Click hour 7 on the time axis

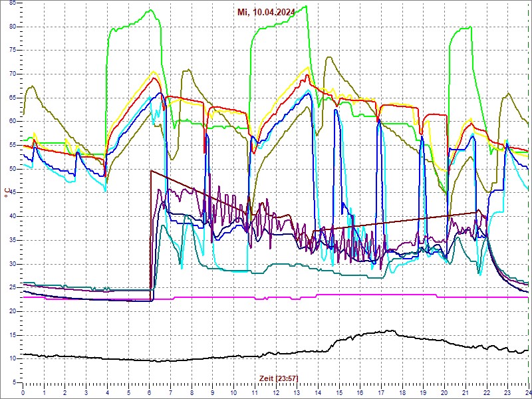171,392
